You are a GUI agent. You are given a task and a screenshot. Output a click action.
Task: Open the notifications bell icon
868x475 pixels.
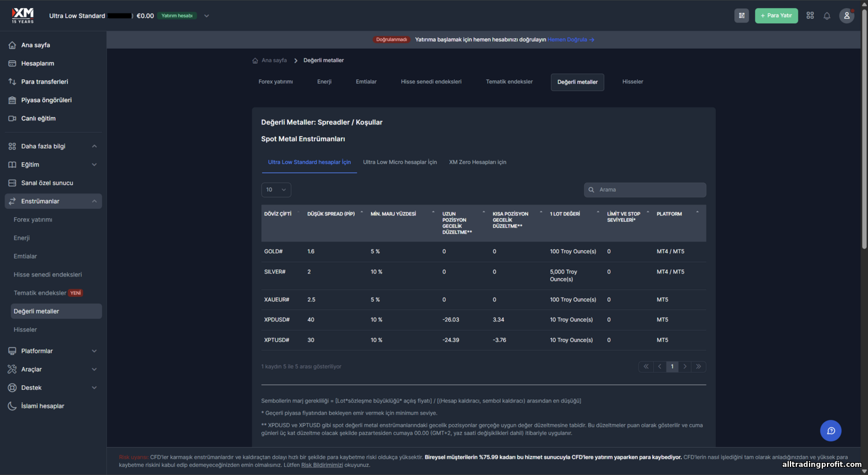pos(827,16)
